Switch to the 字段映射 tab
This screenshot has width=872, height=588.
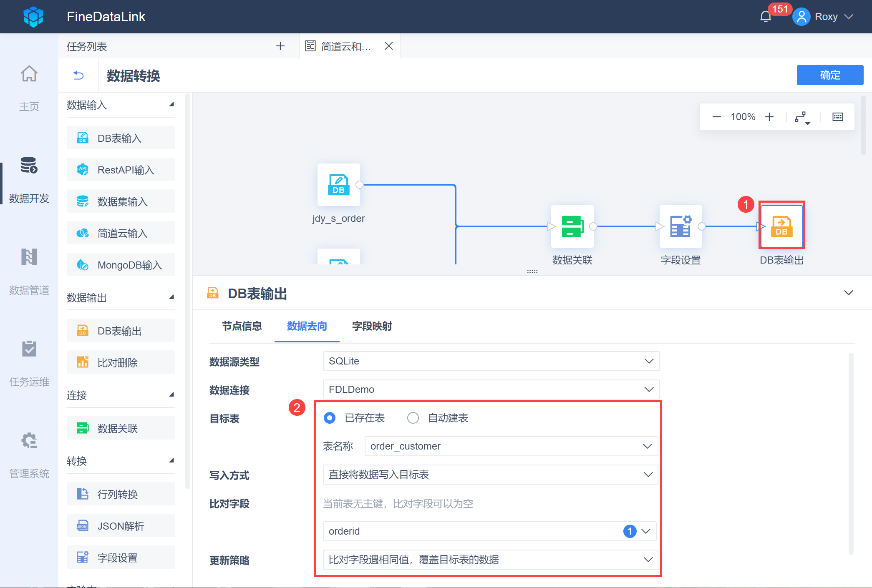click(x=372, y=326)
